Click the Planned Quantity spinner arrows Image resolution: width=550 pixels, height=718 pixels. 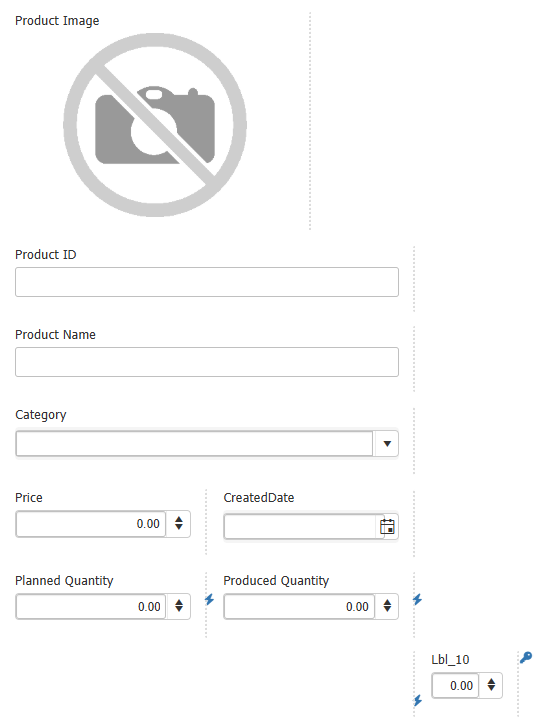179,606
